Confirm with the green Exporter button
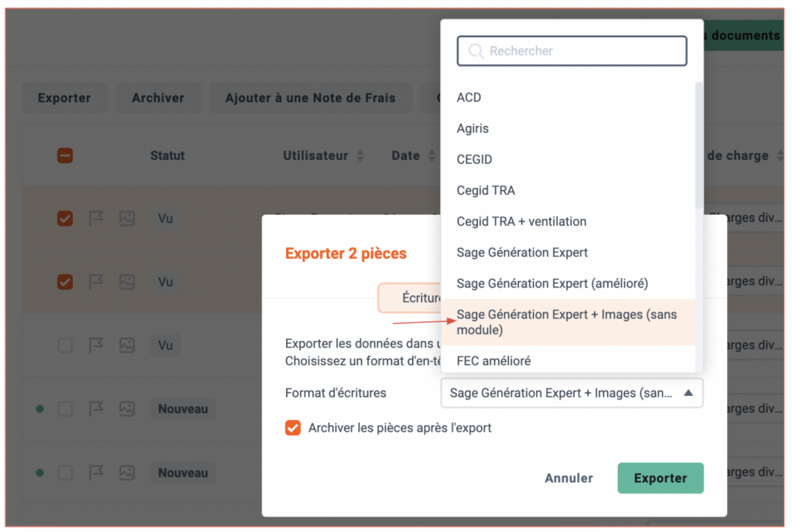 (x=661, y=478)
